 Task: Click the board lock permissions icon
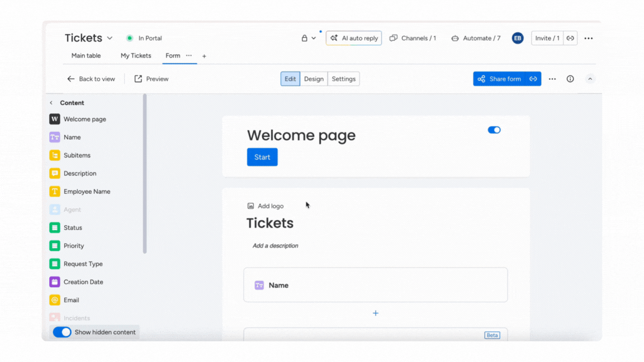click(304, 38)
